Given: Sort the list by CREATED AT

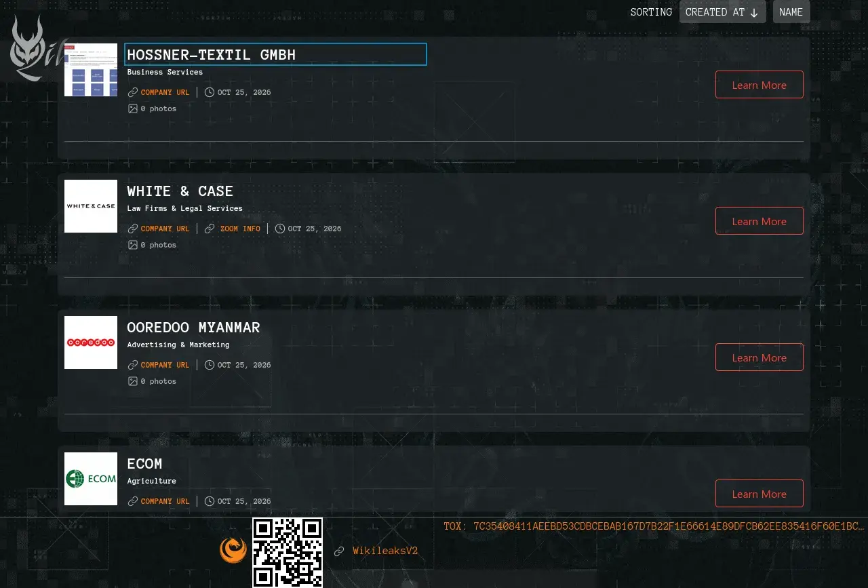Looking at the screenshot, I should pyautogui.click(x=723, y=12).
